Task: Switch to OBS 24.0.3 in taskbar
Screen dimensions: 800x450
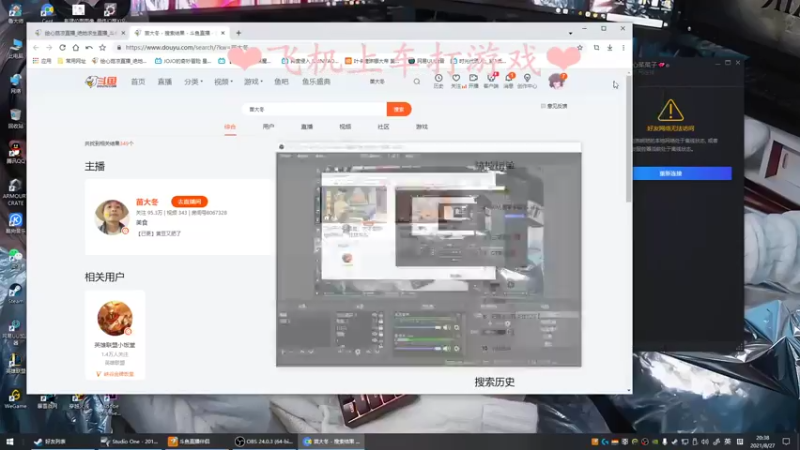Action: click(264, 441)
